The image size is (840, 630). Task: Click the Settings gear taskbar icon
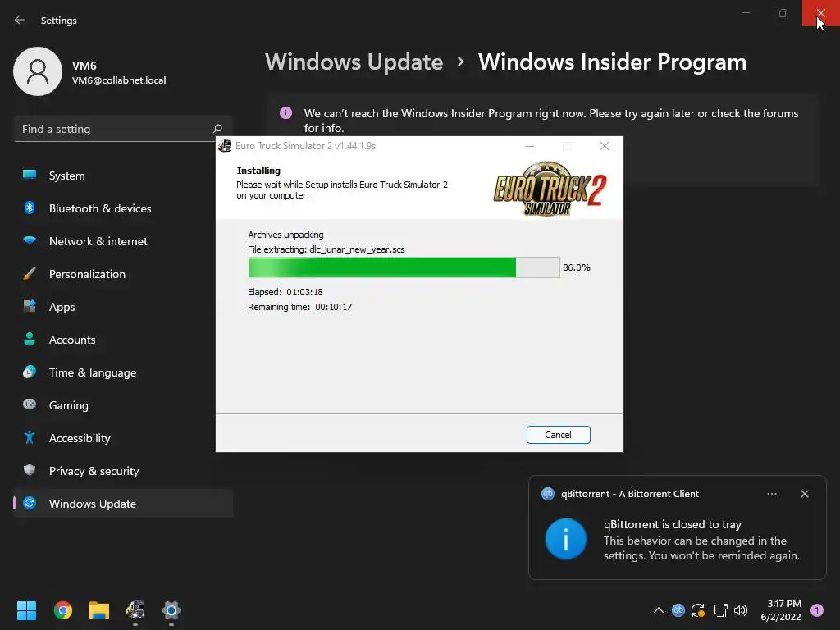(171, 610)
